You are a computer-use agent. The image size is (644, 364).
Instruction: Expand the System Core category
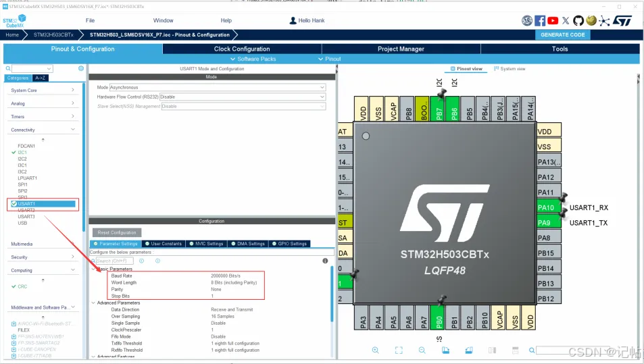point(43,90)
